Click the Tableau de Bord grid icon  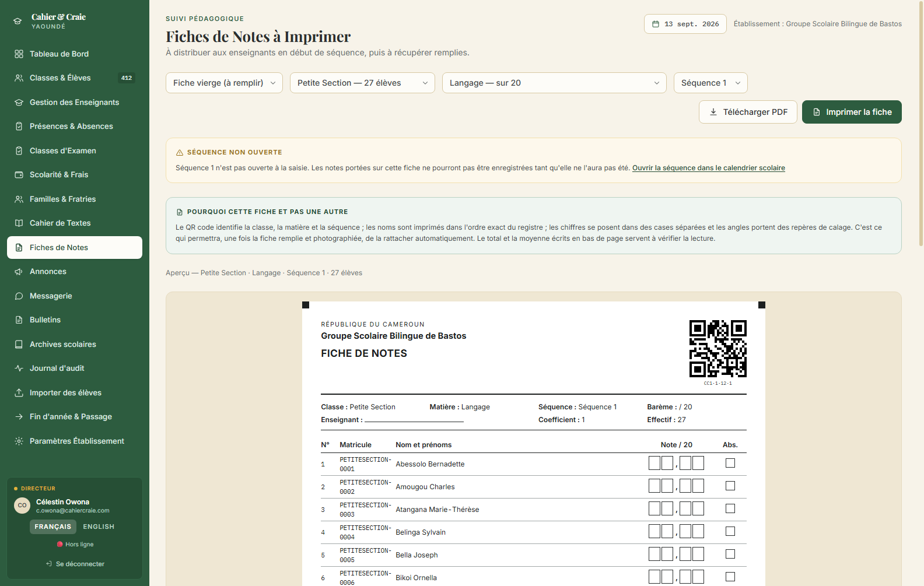click(19, 54)
